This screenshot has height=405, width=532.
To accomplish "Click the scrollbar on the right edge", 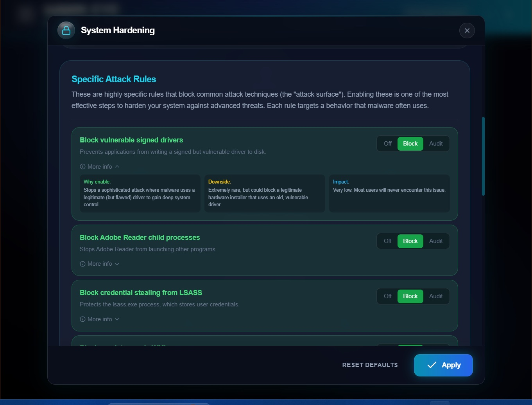I will pyautogui.click(x=483, y=157).
